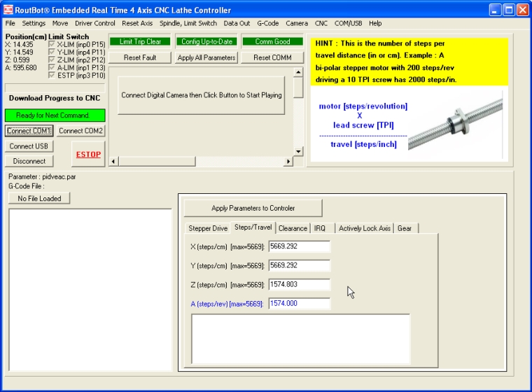Image resolution: width=532 pixels, height=392 pixels.
Task: Click the X (steps/cm) input field
Action: [x=300, y=246]
